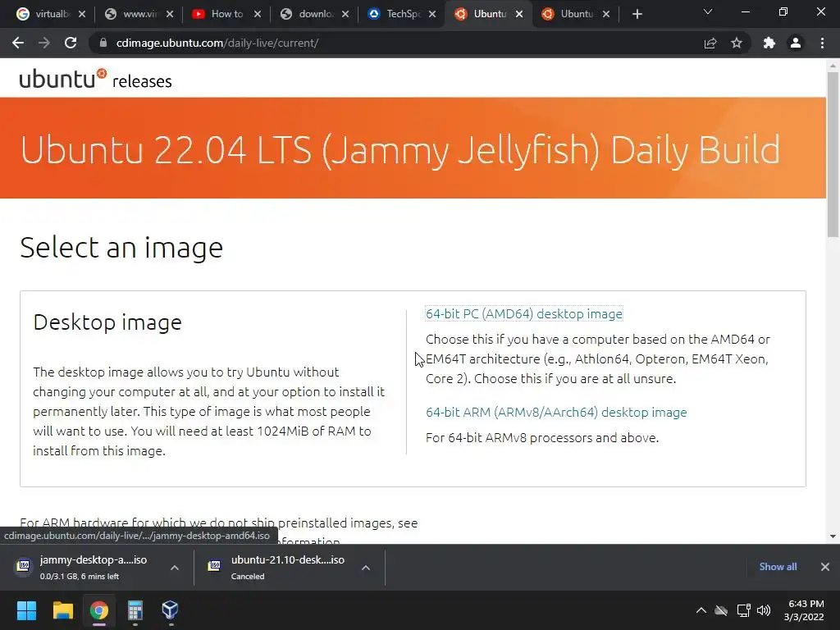Open a new tab with plus button
This screenshot has height=630, width=840.
point(637,14)
